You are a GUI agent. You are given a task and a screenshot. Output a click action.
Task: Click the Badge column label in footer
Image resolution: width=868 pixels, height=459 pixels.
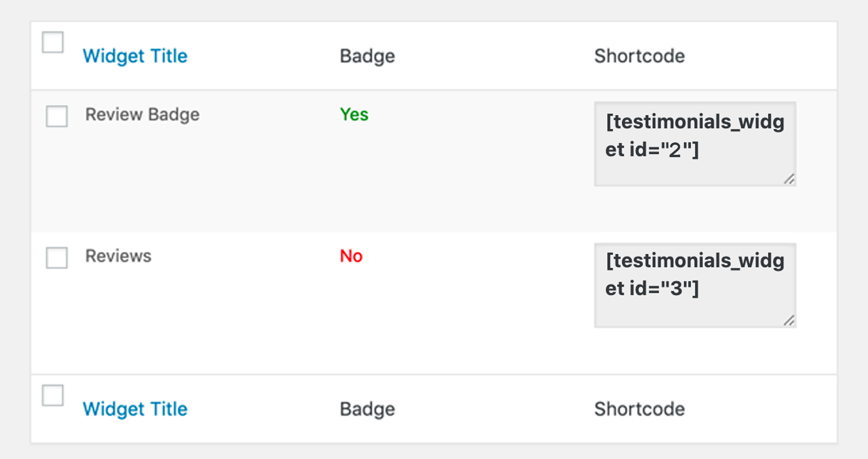tap(367, 409)
